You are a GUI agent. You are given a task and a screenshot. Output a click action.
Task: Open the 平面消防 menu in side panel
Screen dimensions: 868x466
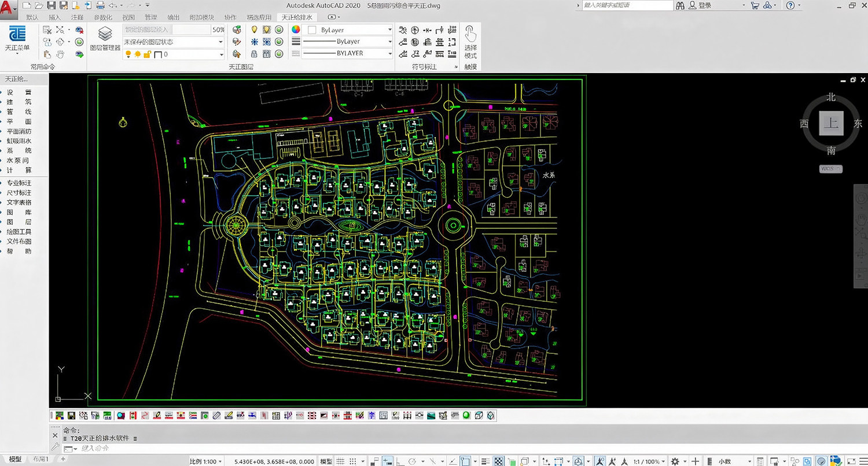pos(19,131)
